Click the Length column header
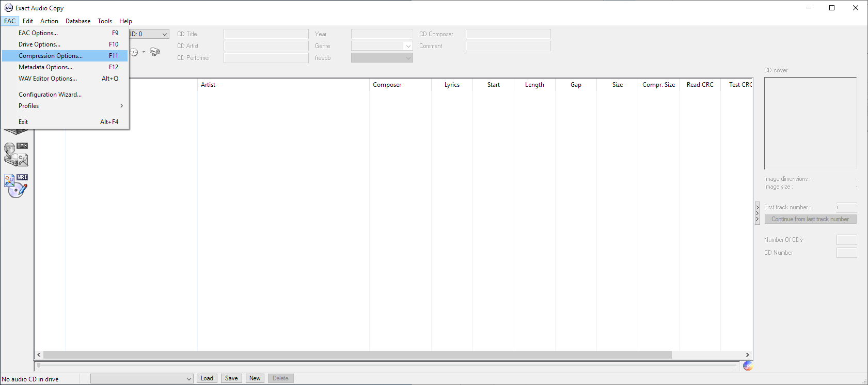Viewport: 868px width, 385px height. click(534, 85)
